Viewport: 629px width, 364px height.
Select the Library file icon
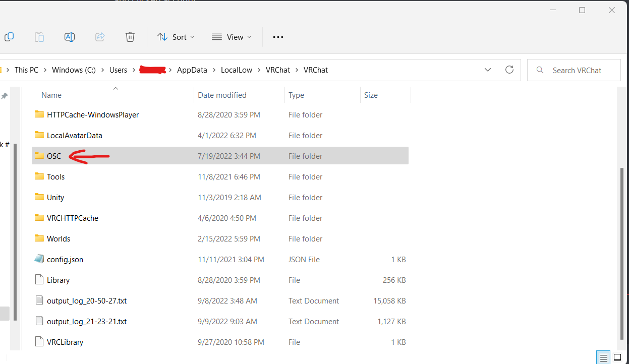[39, 280]
